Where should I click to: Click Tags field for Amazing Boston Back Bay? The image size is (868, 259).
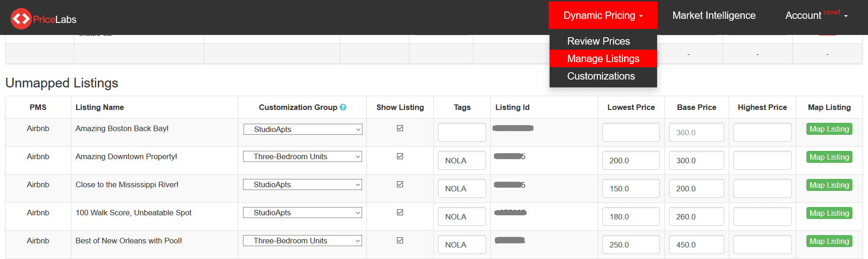[462, 132]
